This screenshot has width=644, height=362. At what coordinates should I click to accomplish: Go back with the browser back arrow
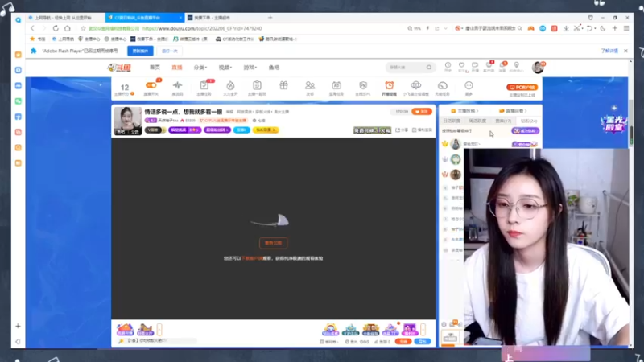click(32, 28)
